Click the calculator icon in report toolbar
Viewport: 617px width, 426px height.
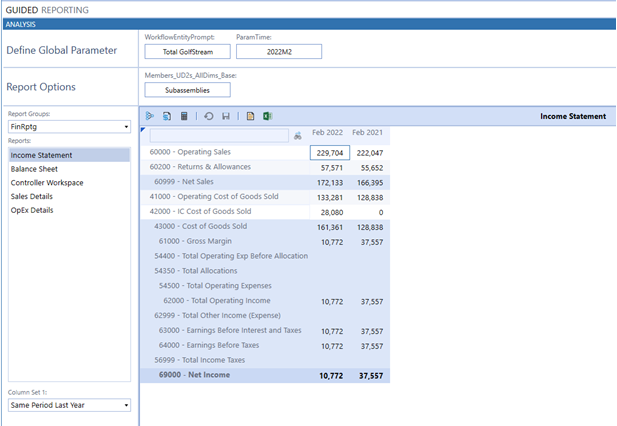pos(184,116)
